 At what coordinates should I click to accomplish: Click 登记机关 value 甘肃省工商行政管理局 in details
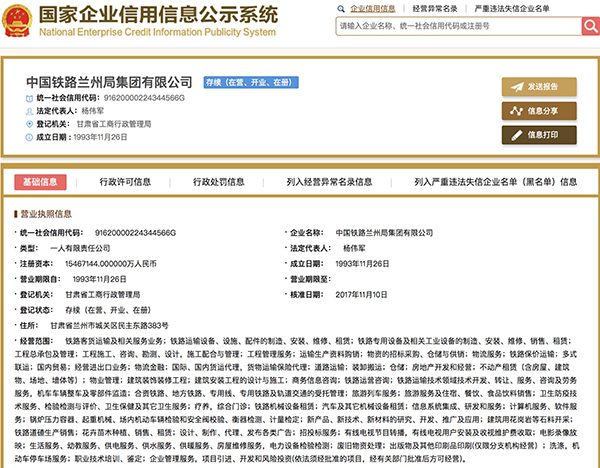pos(103,295)
